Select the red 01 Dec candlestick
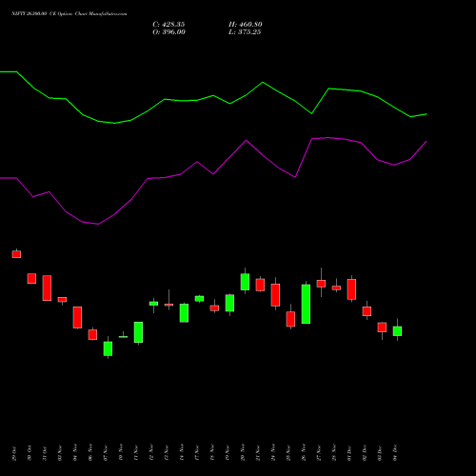This screenshot has width=476, height=476. point(351,288)
